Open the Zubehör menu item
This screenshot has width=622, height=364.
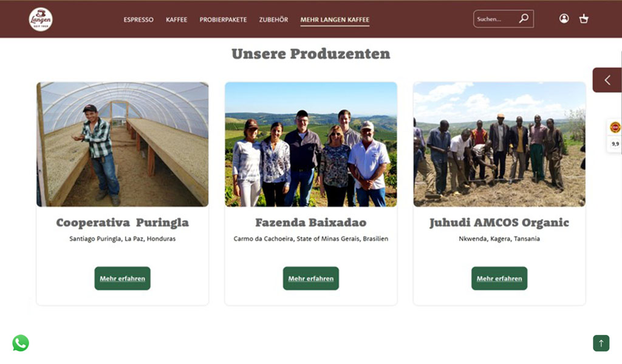click(x=274, y=19)
